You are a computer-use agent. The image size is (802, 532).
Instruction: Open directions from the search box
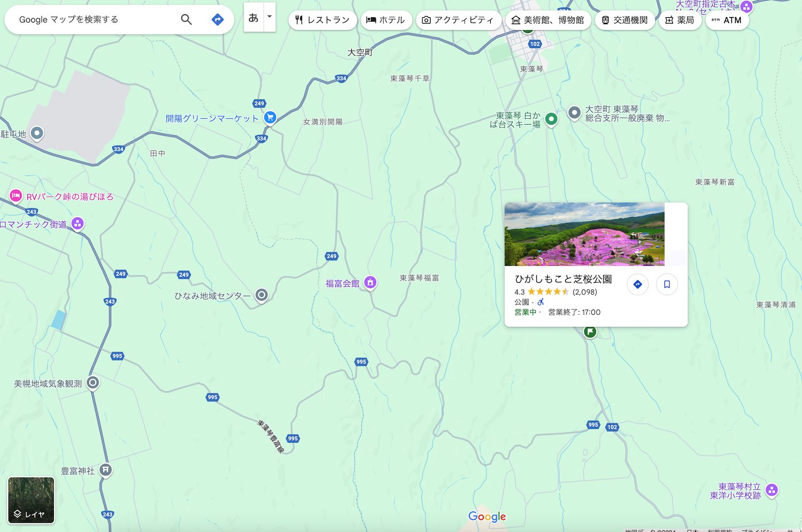point(218,20)
